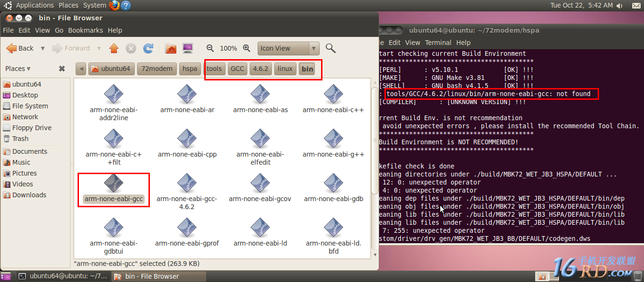Select the arm-none-eabi-c++filt file icon

click(113, 139)
